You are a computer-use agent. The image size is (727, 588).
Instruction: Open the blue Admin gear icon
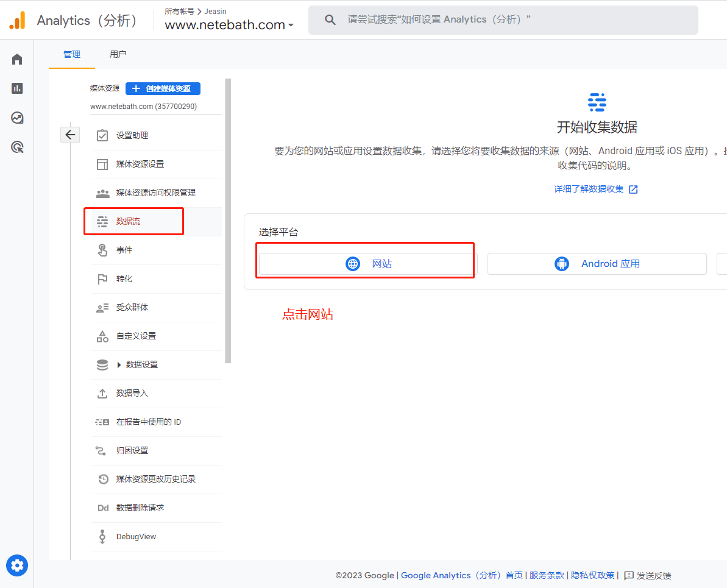pyautogui.click(x=17, y=565)
